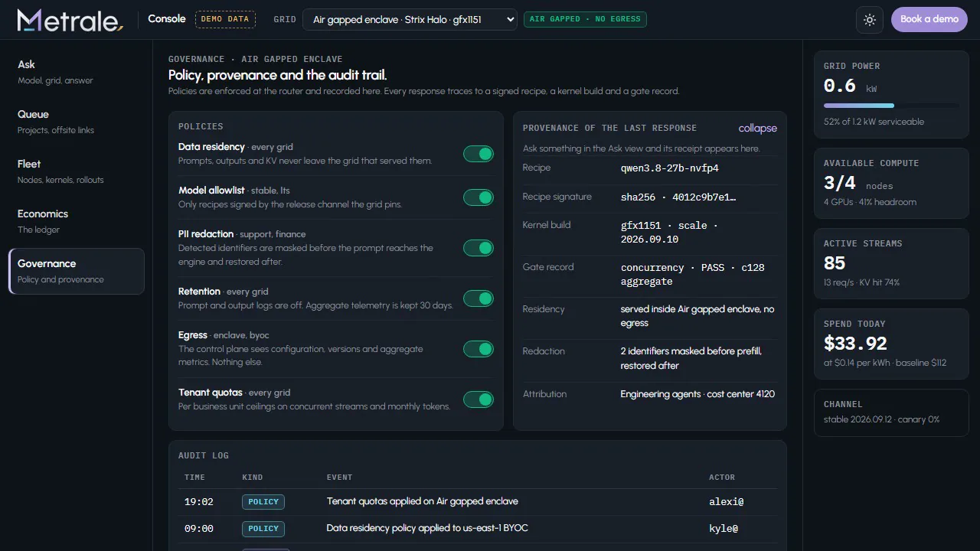The width and height of the screenshot is (980, 551).
Task: Click the Console tab in header
Action: click(167, 19)
